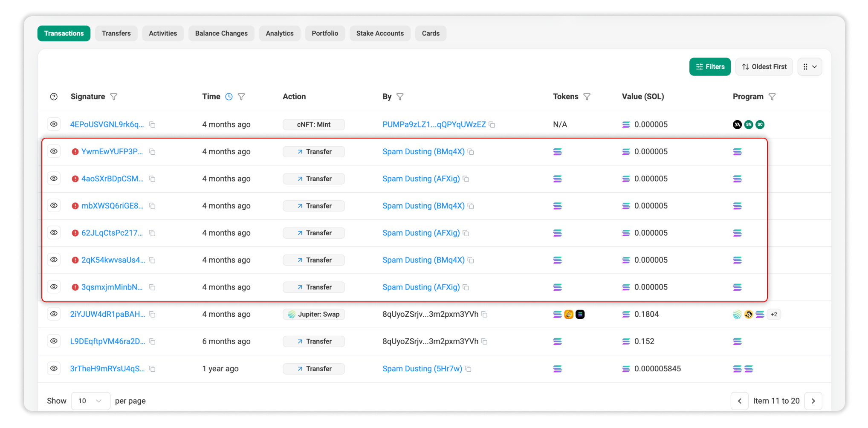Toggle eye icon for 4aoSXrBDpCSM row
Viewport: 868px width, 428px height.
click(x=54, y=178)
